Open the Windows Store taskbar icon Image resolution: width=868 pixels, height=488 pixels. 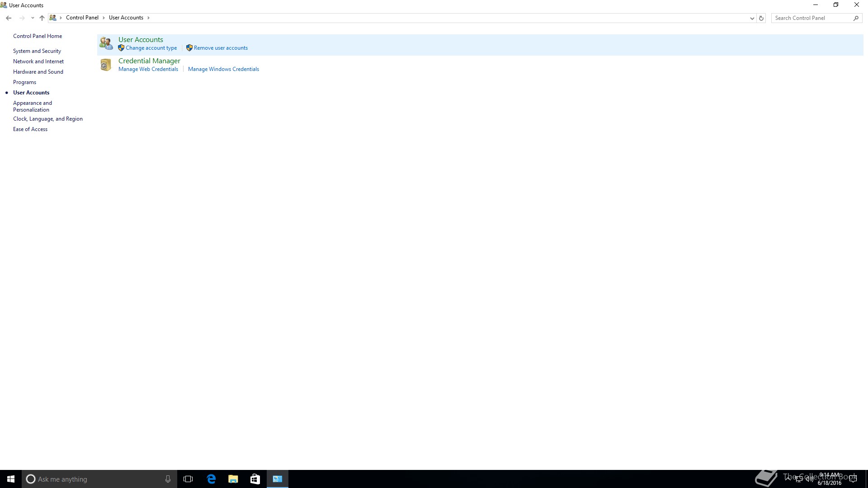[x=255, y=479]
